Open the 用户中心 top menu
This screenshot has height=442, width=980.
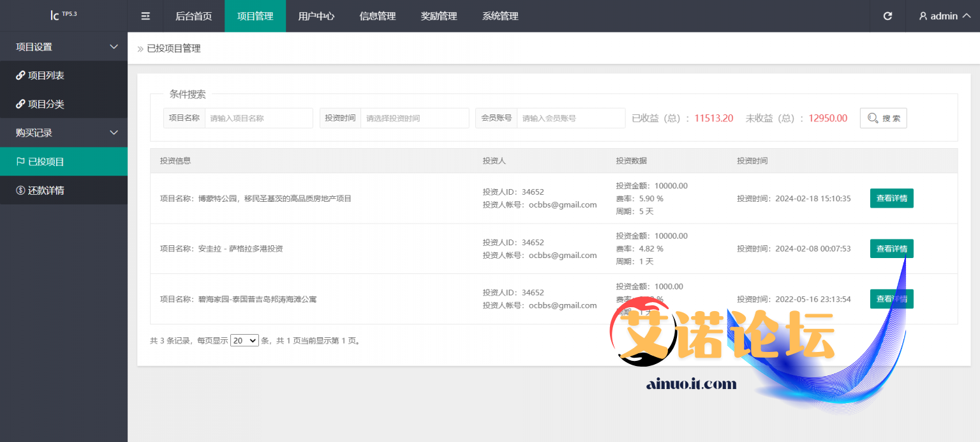coord(316,16)
